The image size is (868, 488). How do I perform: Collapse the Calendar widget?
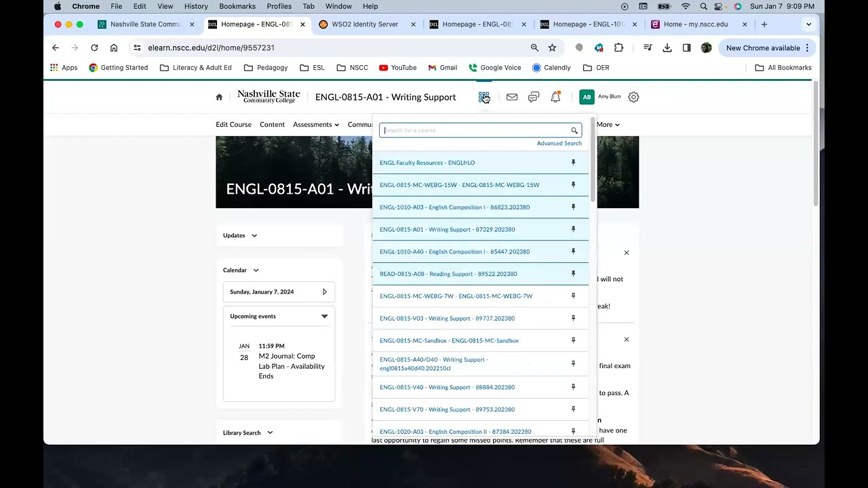click(x=256, y=270)
